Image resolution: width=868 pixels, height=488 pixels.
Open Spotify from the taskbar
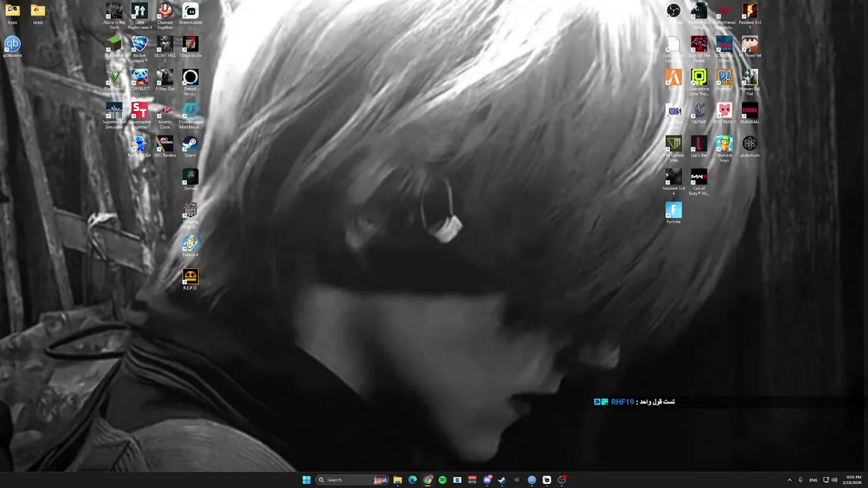[442, 480]
